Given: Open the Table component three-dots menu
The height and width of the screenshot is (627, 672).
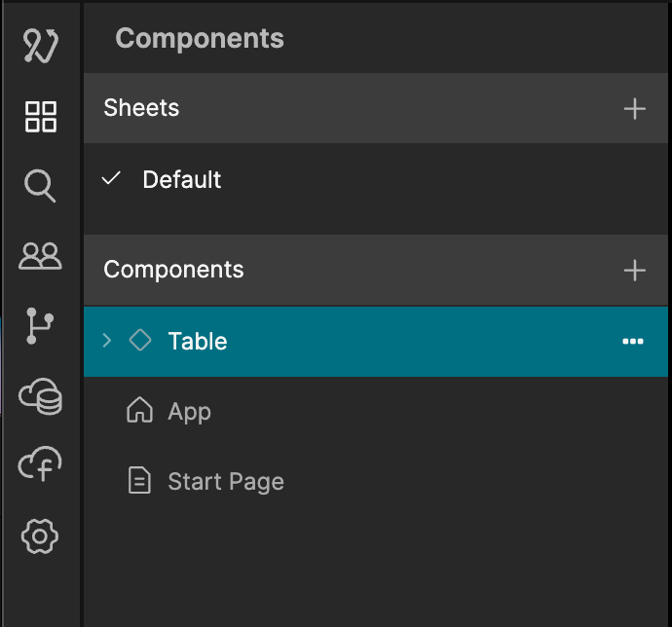Looking at the screenshot, I should [633, 342].
